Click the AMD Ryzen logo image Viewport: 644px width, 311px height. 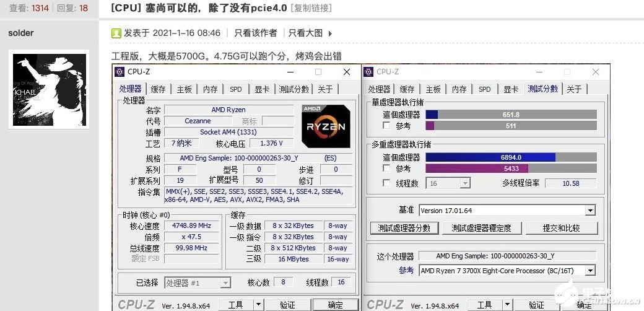pos(326,126)
